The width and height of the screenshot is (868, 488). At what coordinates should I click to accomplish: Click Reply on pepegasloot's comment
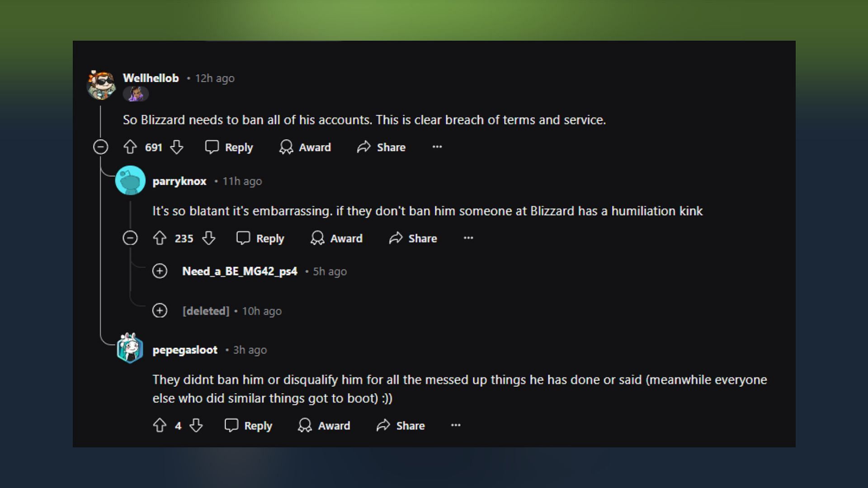[x=247, y=426]
